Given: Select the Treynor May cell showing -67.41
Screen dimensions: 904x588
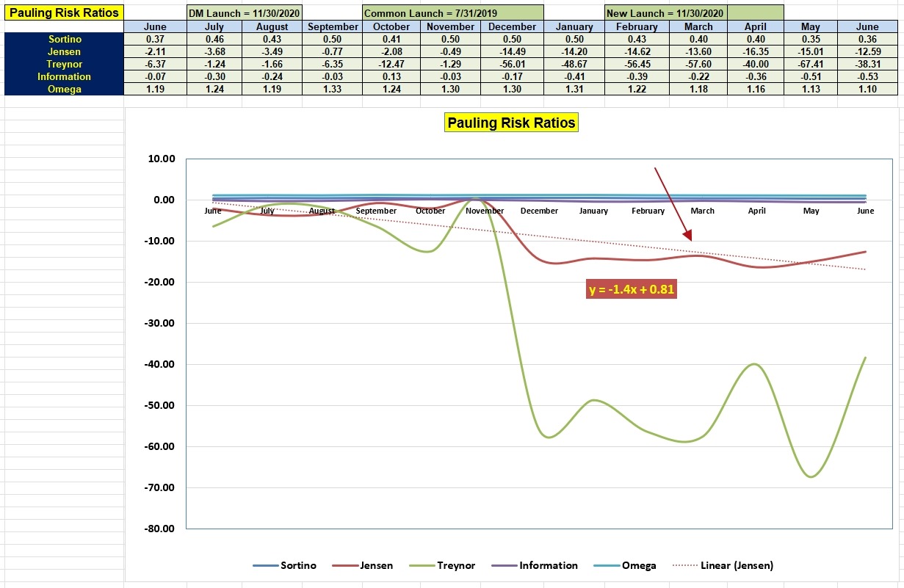Looking at the screenshot, I should [810, 64].
